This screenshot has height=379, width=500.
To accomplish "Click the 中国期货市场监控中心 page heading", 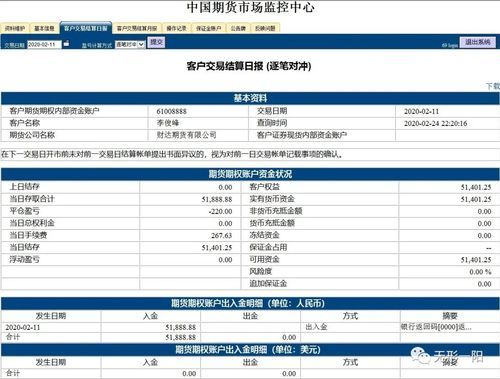I will click(250, 7).
